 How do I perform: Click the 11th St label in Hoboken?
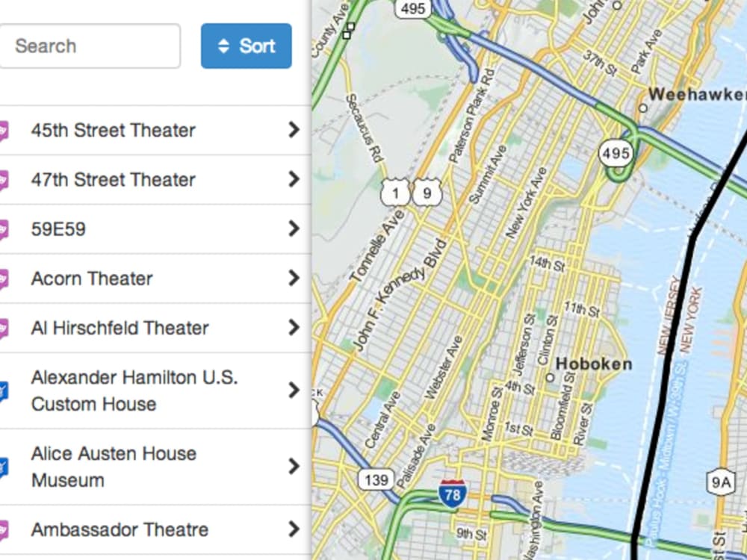click(581, 310)
